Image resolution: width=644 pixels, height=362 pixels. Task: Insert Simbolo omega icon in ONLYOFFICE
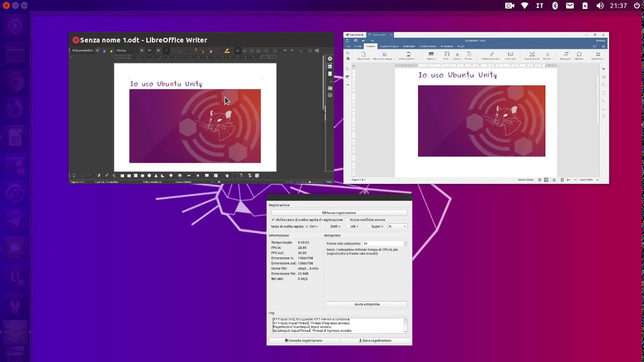(579, 56)
